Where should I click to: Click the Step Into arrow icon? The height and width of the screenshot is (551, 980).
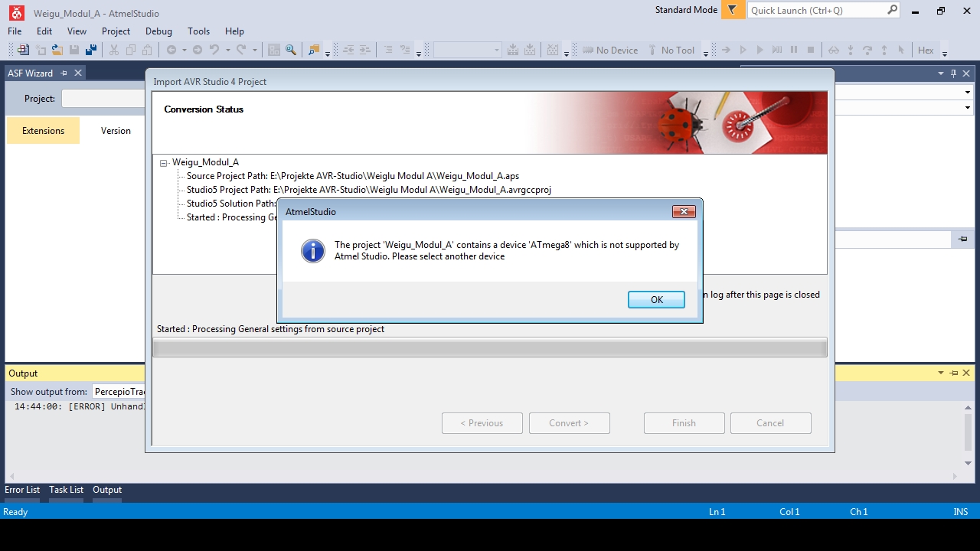[851, 50]
